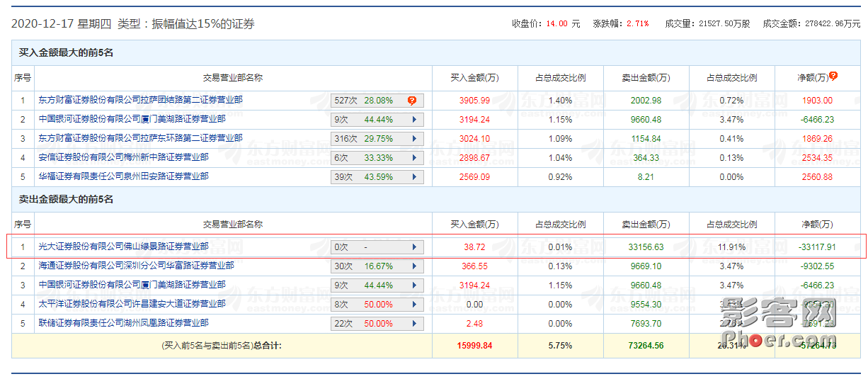
Task: Select net amount 1903.00
Action: click(x=817, y=101)
